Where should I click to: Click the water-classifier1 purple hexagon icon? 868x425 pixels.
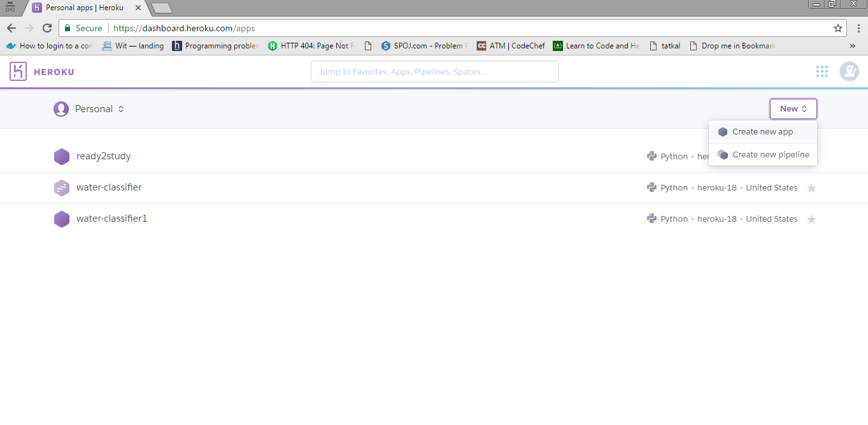62,219
